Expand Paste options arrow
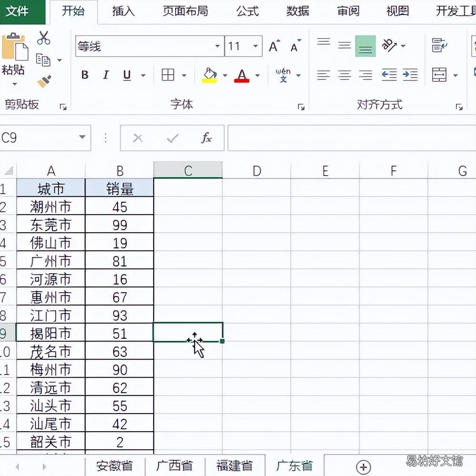 15,84
